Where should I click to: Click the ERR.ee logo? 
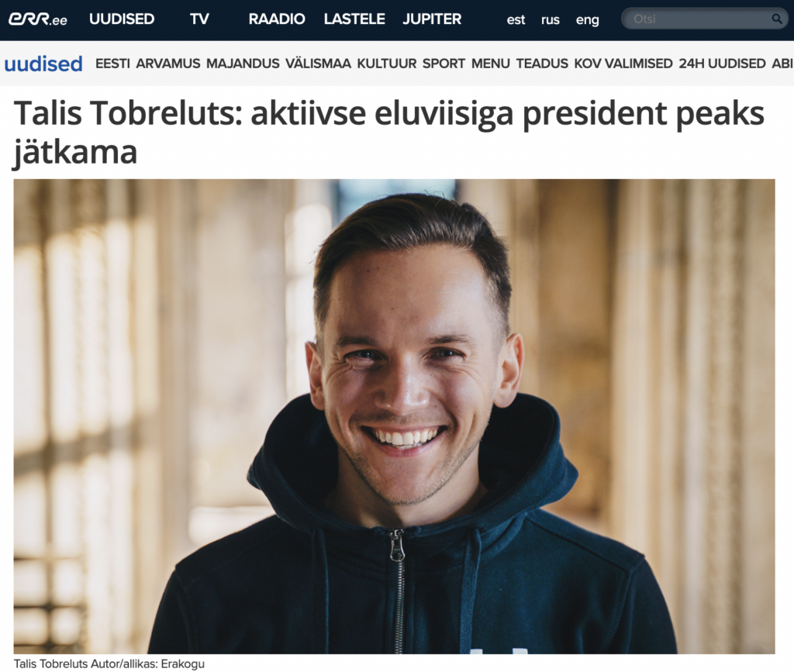[x=37, y=19]
